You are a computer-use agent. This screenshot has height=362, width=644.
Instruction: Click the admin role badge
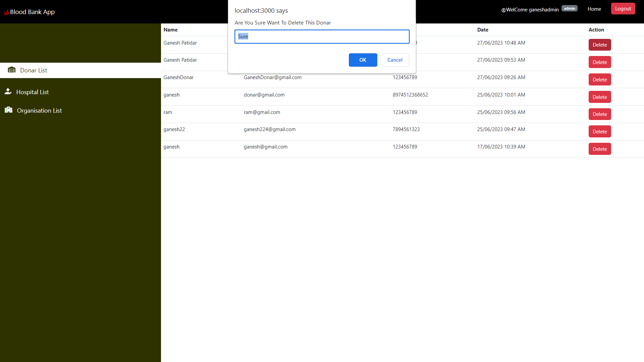(569, 8)
